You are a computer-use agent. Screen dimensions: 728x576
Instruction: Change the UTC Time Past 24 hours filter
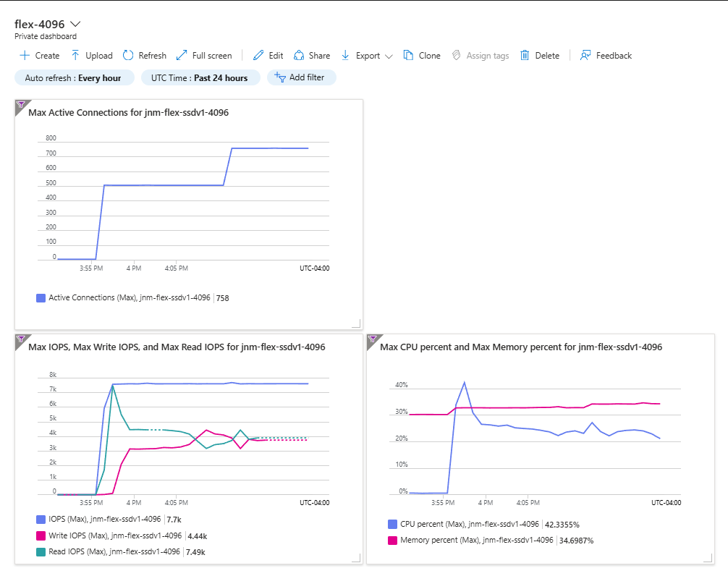click(x=199, y=78)
